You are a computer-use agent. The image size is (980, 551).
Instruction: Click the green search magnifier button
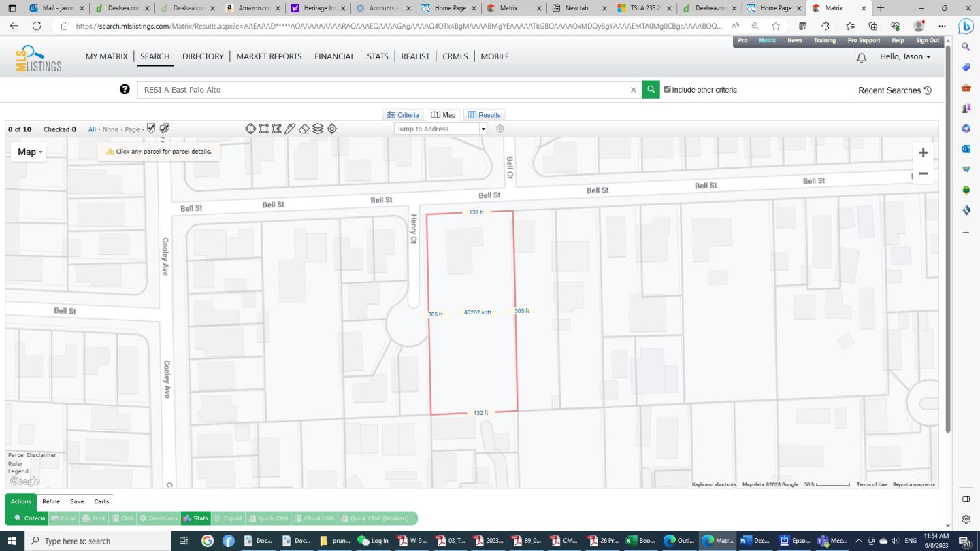pos(651,89)
